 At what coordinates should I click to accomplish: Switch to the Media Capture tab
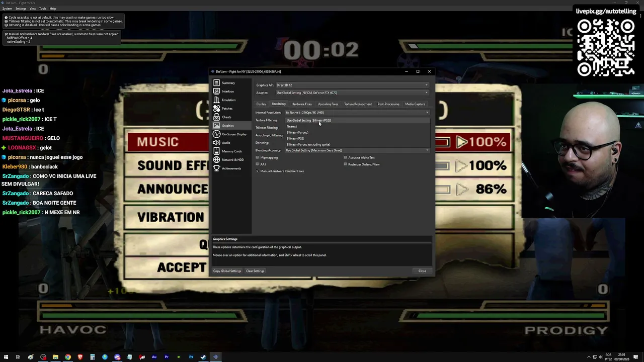tap(415, 104)
